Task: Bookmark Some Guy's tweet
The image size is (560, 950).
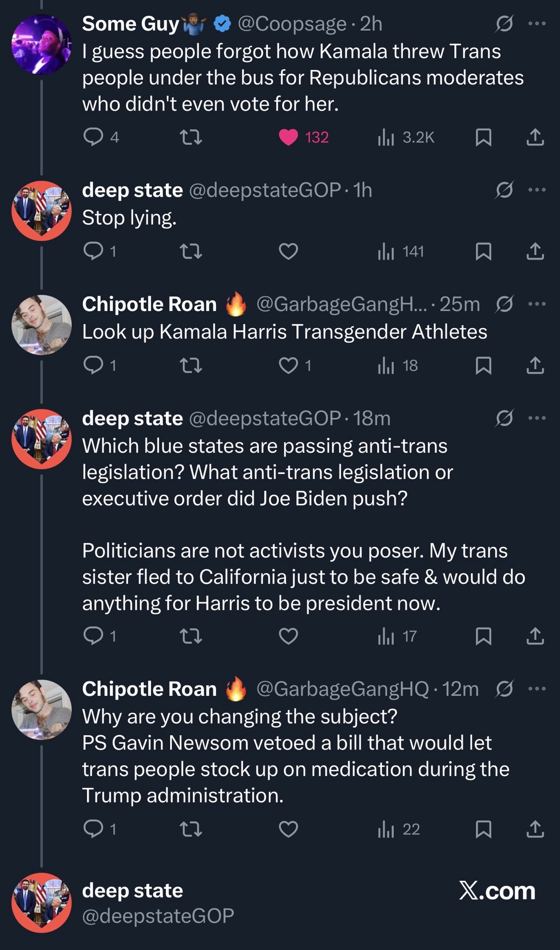Action: 483,137
